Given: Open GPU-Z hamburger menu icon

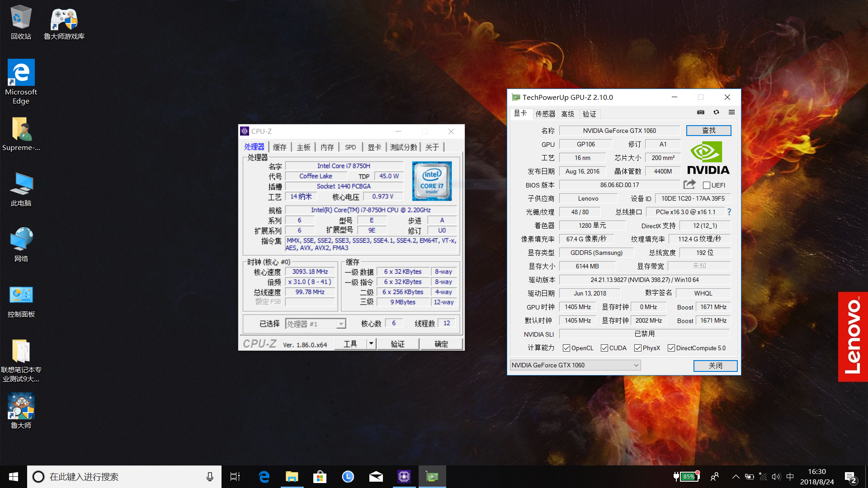Looking at the screenshot, I should tap(731, 112).
